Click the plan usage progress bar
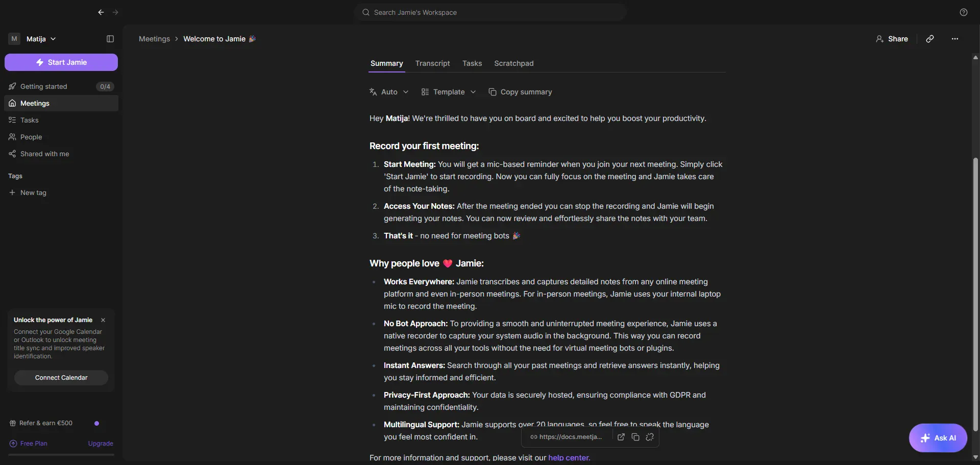The image size is (980, 465). click(61, 454)
